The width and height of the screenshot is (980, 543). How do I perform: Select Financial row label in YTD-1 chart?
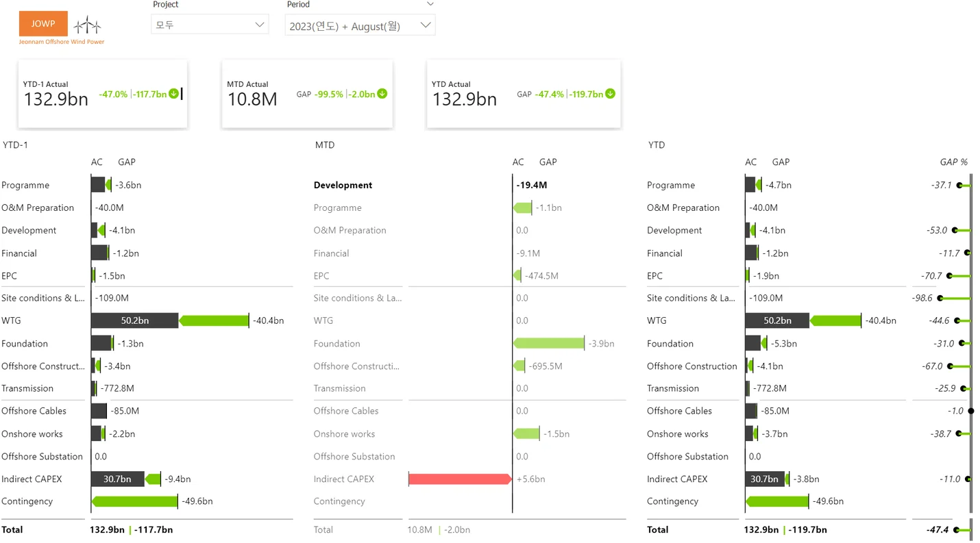pyautogui.click(x=19, y=253)
